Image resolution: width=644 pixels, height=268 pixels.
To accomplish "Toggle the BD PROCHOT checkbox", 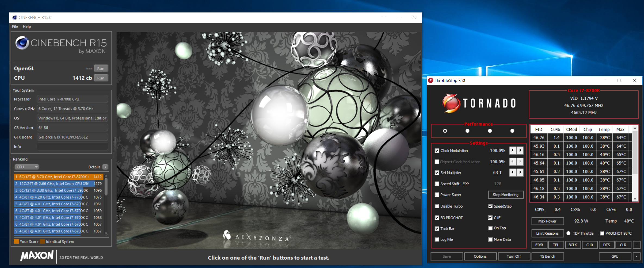I will click(437, 218).
